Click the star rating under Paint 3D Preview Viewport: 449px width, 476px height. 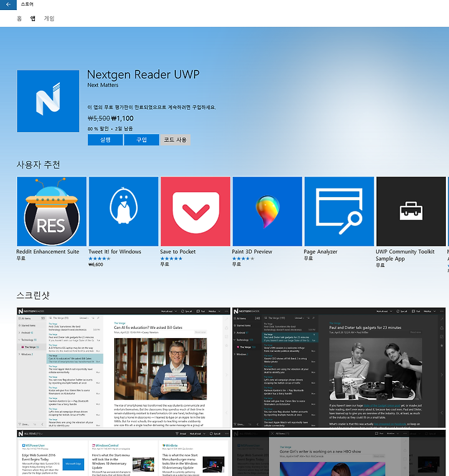[x=243, y=259]
